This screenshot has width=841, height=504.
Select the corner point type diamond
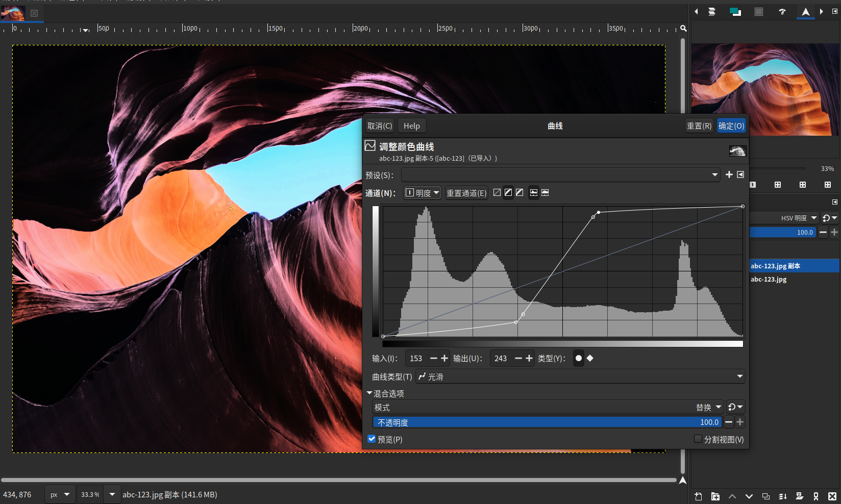(x=590, y=358)
